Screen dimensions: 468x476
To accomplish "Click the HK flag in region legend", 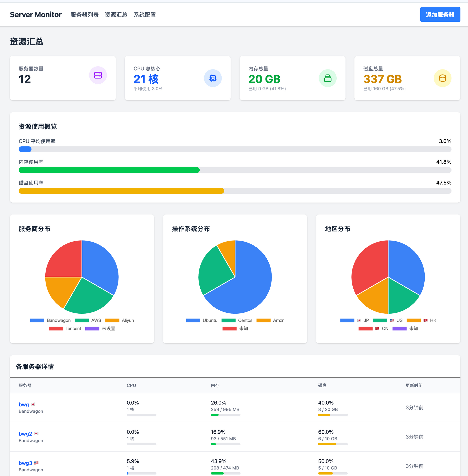I will click(x=426, y=320).
